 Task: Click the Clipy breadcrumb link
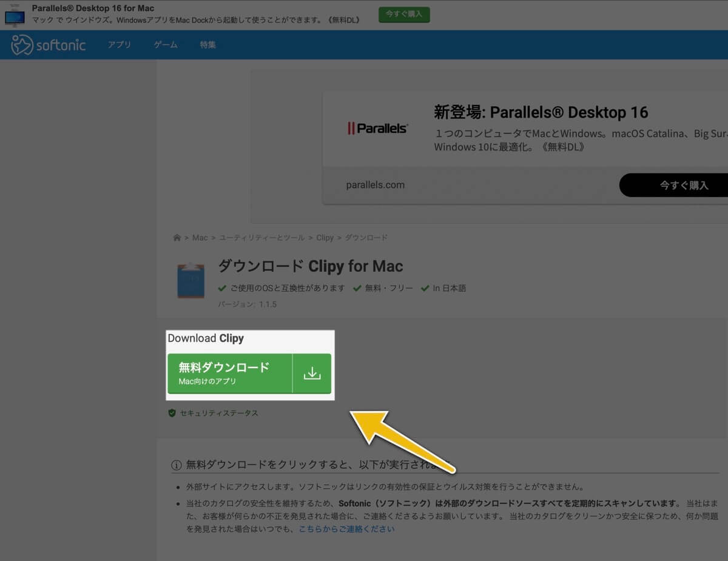click(x=325, y=238)
